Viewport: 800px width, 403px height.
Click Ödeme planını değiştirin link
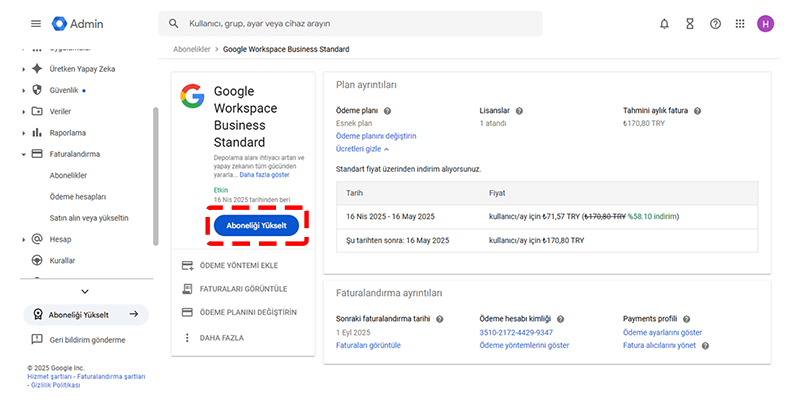376,136
